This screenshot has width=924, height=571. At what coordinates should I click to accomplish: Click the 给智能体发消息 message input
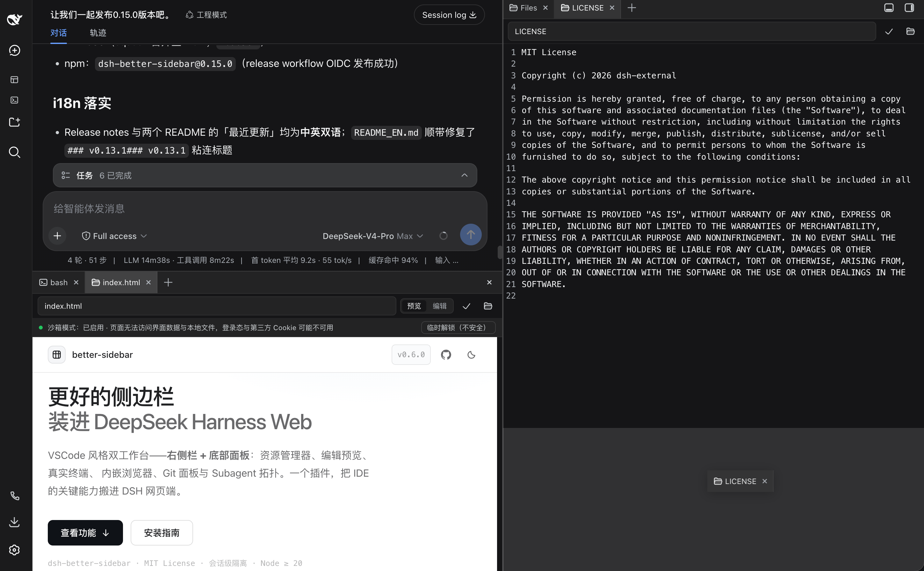[x=264, y=209]
